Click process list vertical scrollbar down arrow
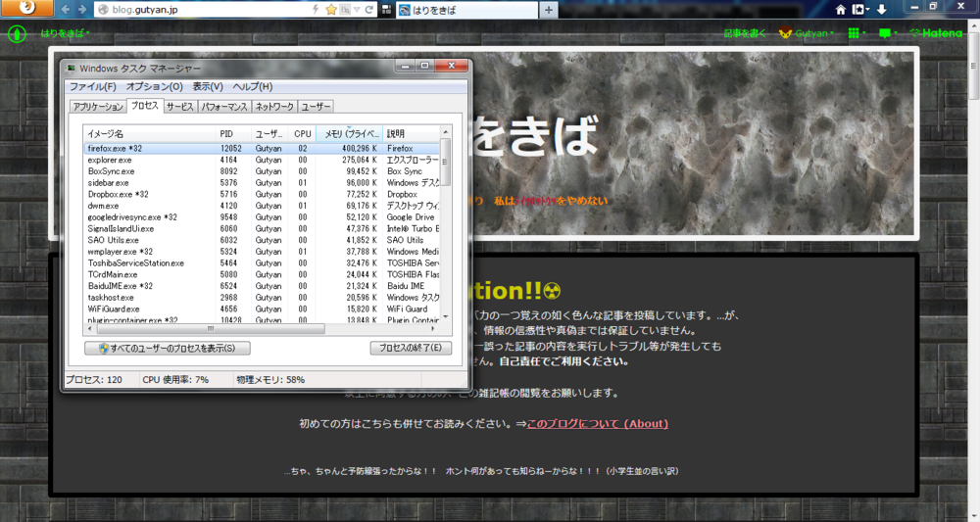The height and width of the screenshot is (522, 980). tap(446, 317)
